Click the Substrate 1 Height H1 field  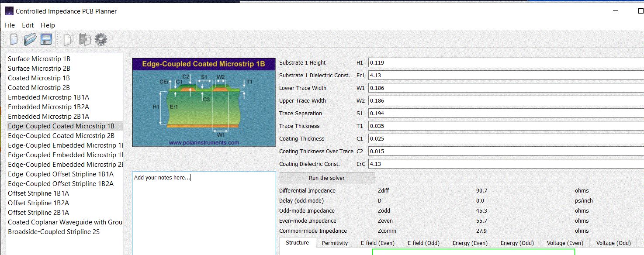click(506, 63)
